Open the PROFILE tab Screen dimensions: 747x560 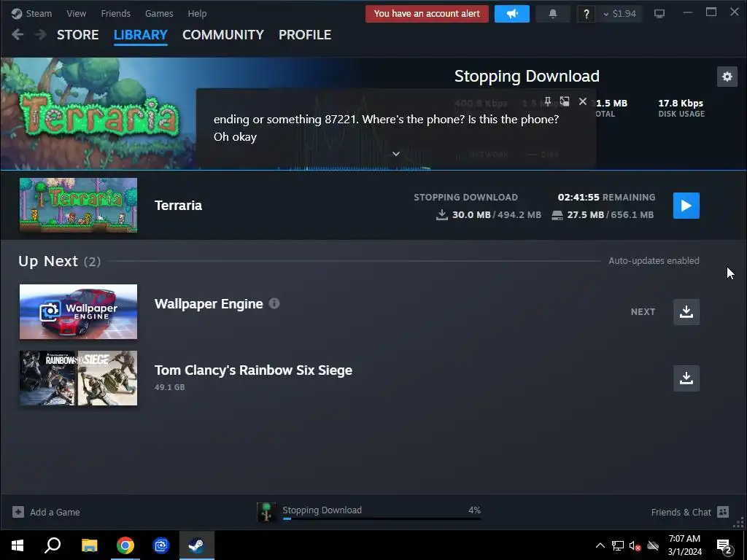tap(305, 35)
